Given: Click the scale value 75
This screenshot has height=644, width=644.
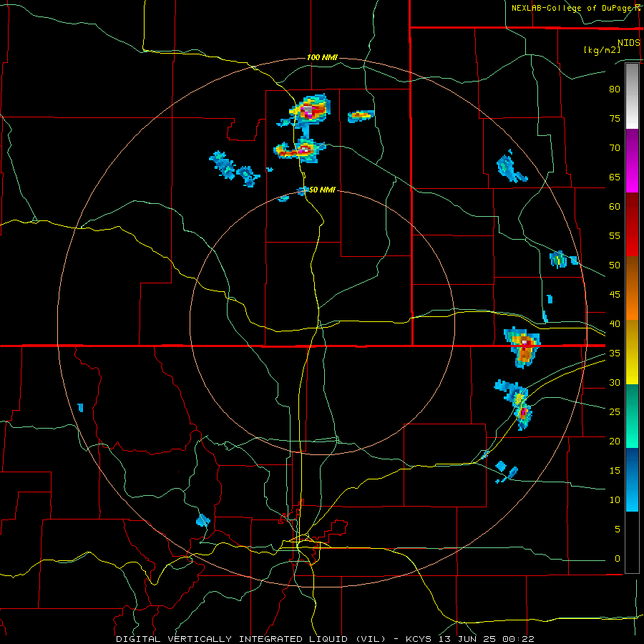Looking at the screenshot, I should [x=615, y=118].
